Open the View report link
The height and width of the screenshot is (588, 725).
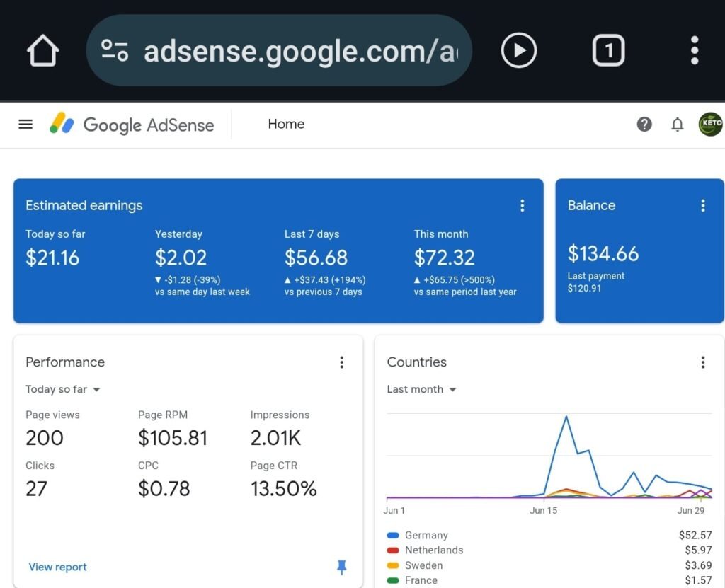[x=58, y=567]
